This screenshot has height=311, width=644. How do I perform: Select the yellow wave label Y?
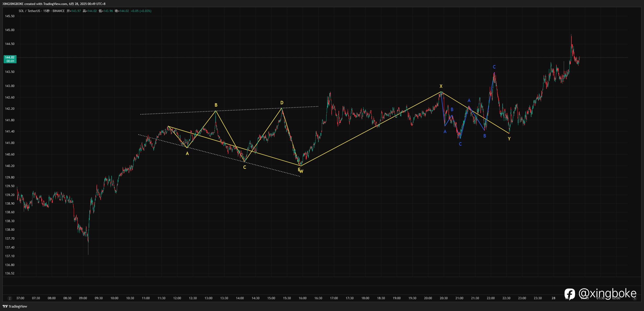(x=509, y=139)
